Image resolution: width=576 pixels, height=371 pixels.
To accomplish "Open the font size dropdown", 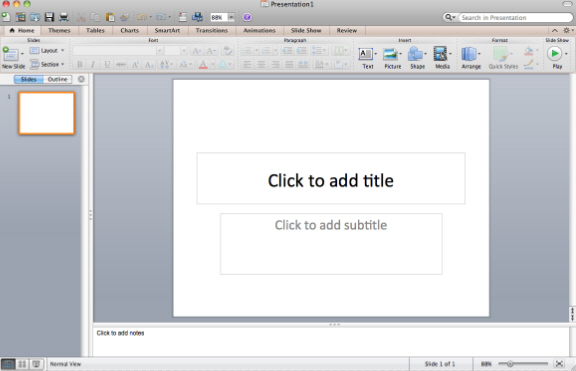I will (x=184, y=51).
